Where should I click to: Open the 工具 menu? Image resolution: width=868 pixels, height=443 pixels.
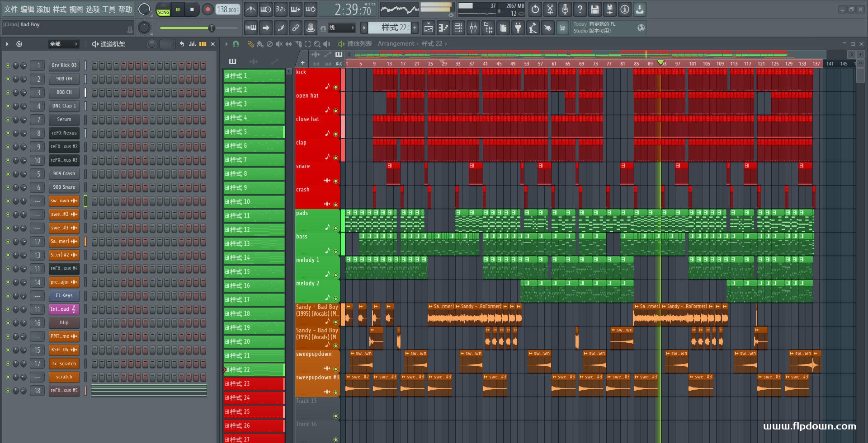[108, 9]
